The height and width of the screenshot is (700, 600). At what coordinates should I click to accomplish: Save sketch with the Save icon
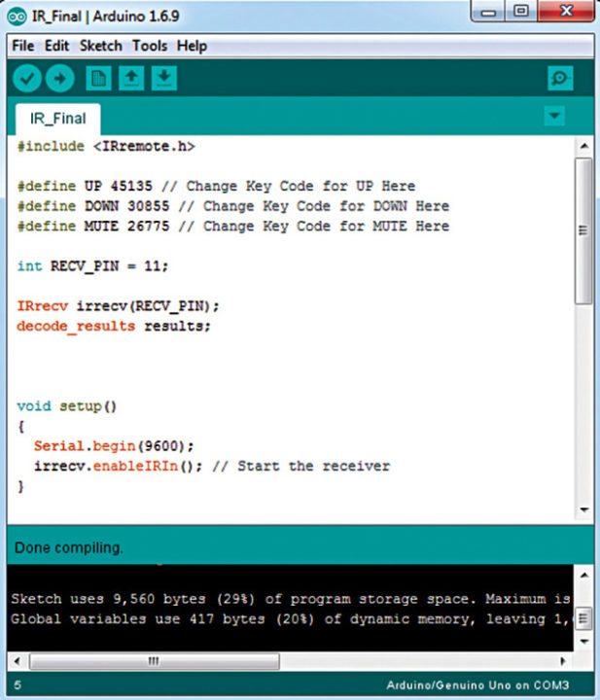pyautogui.click(x=164, y=79)
